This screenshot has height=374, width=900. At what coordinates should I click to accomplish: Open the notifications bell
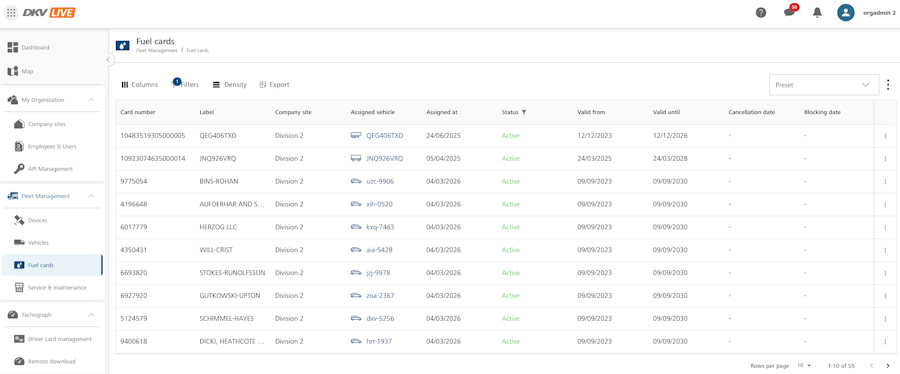[x=817, y=13]
